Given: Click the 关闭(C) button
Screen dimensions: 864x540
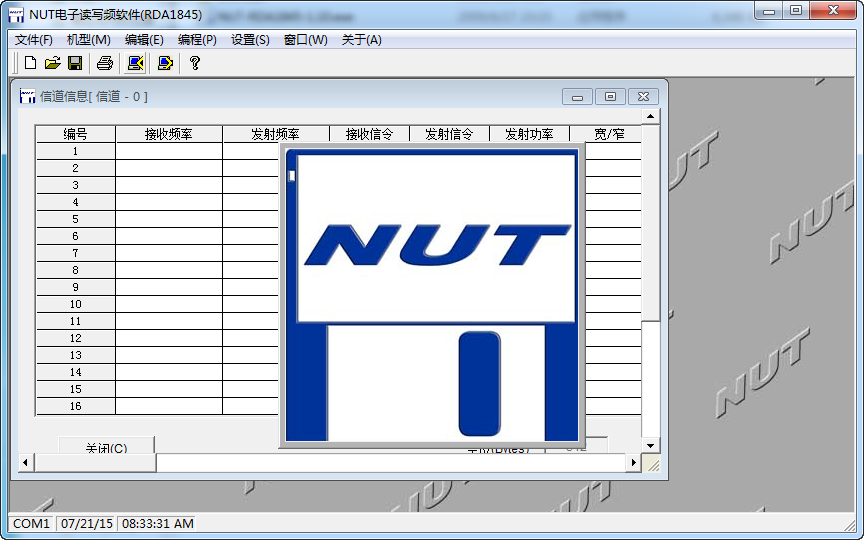Looking at the screenshot, I should tap(106, 445).
